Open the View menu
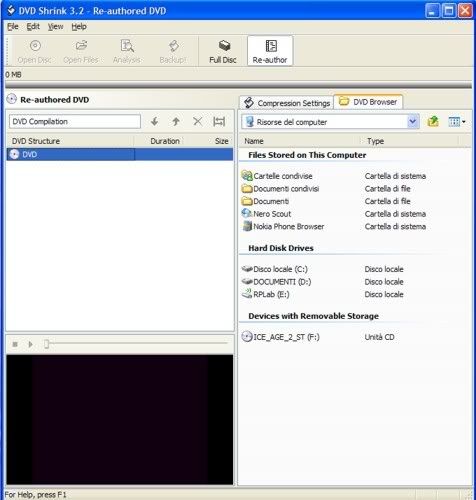The width and height of the screenshot is (476, 500). tap(55, 27)
